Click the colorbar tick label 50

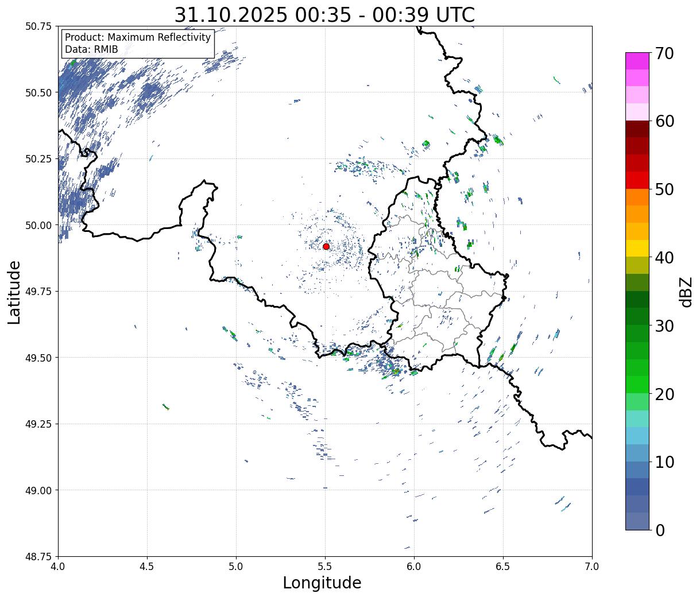point(664,189)
